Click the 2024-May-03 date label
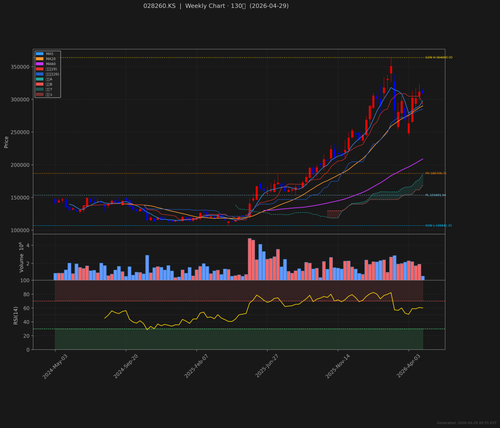This screenshot has width=500, height=428. pyautogui.click(x=55, y=366)
